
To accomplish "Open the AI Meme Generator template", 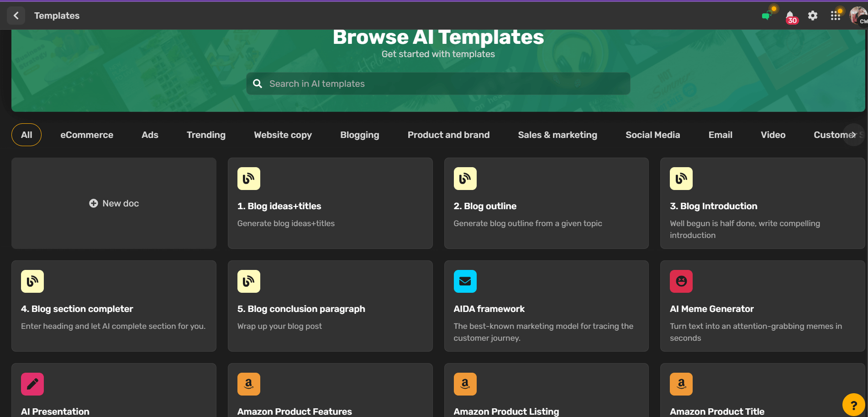I will pyautogui.click(x=763, y=306).
